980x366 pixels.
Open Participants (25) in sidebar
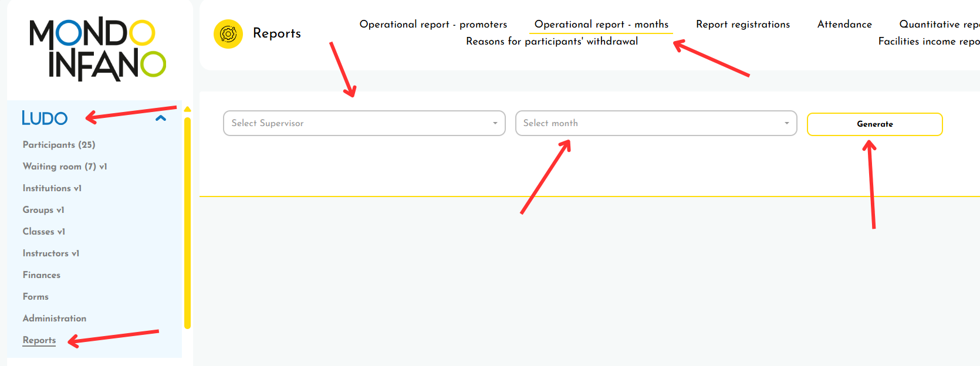(x=59, y=145)
